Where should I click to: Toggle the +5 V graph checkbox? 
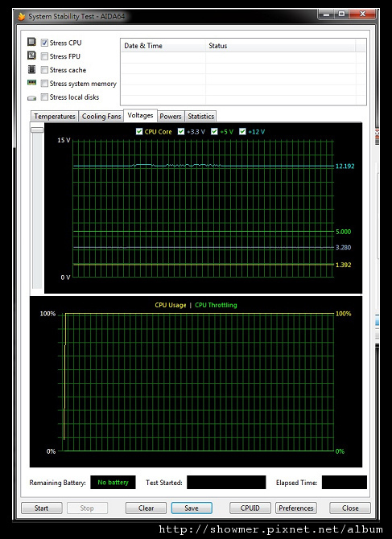pos(215,131)
